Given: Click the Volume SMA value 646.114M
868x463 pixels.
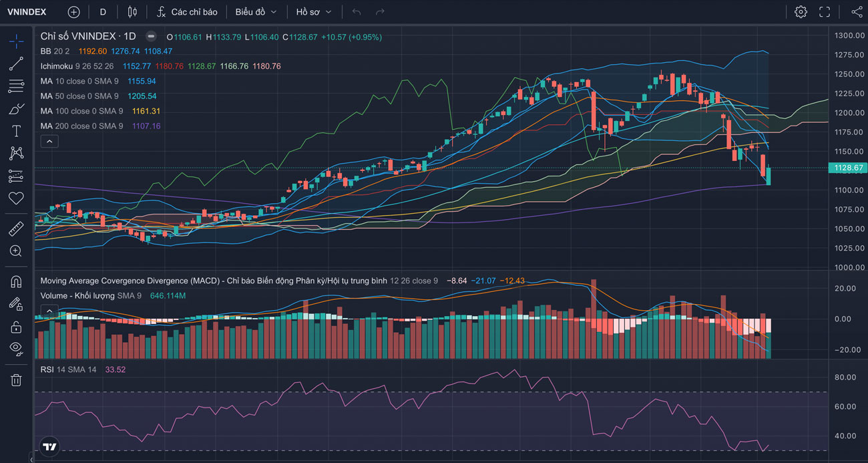Looking at the screenshot, I should (x=168, y=295).
